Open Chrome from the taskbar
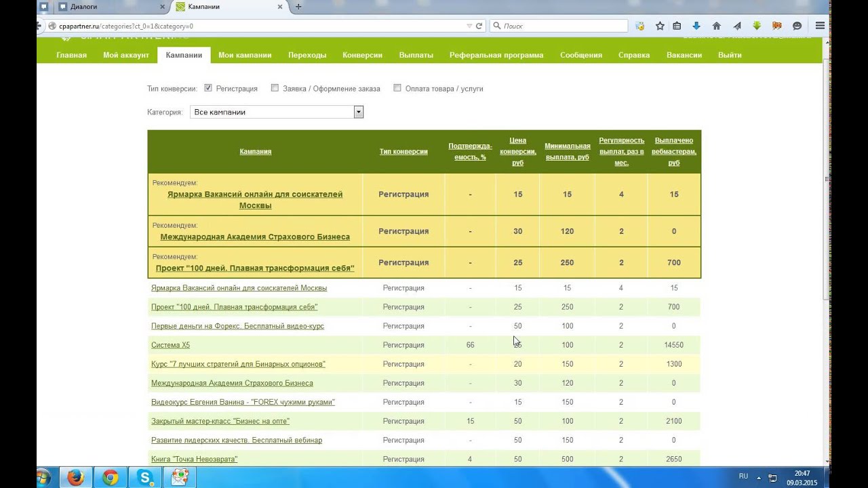Image resolution: width=868 pixels, height=488 pixels. click(x=111, y=478)
